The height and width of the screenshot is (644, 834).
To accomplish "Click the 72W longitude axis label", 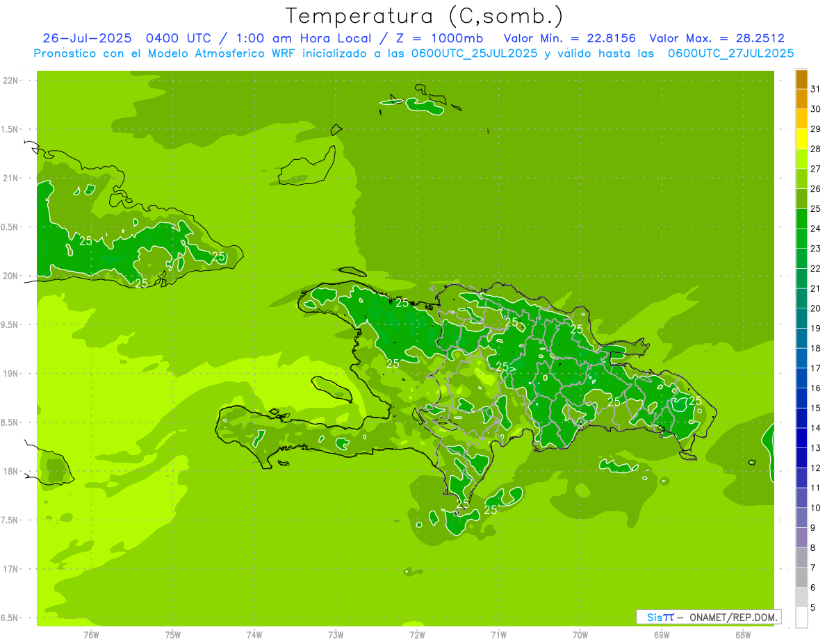I will [x=417, y=634].
